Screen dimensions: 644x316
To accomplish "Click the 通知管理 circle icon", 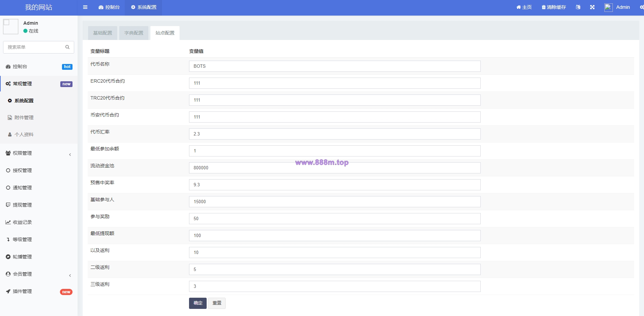I will tap(8, 188).
